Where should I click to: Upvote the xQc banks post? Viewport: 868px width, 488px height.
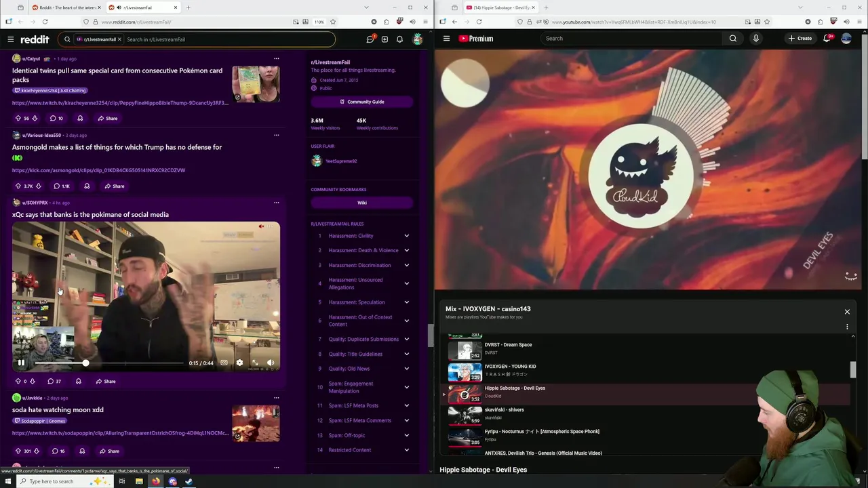(18, 381)
